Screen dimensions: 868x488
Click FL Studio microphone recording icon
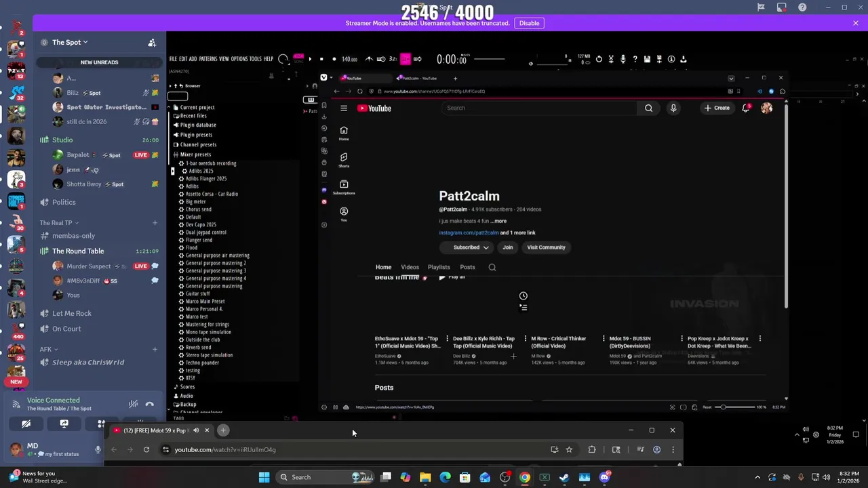tap(623, 59)
